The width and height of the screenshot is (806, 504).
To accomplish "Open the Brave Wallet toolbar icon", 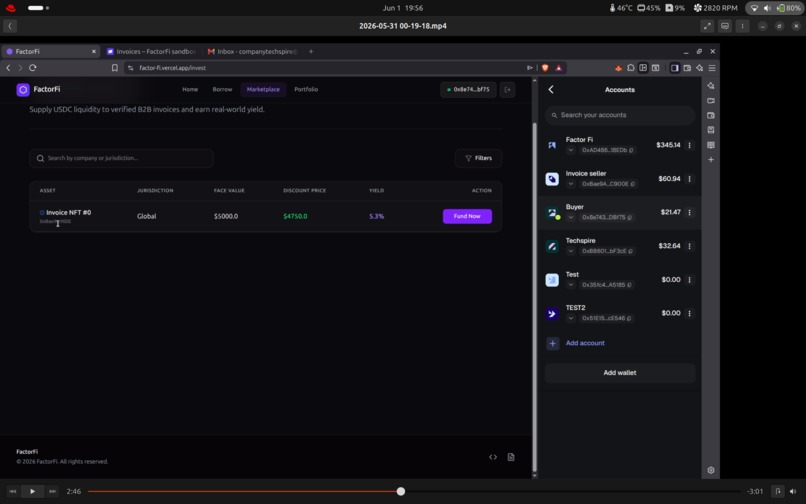I will click(x=687, y=68).
